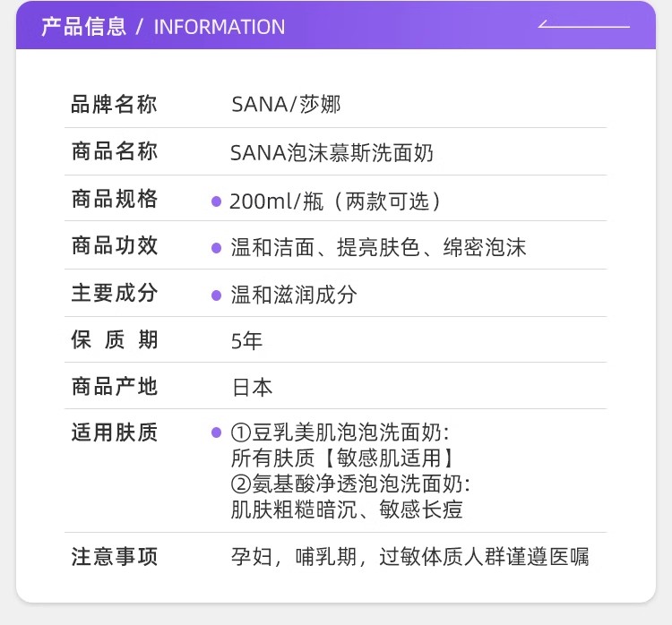Select the 产品信息 / INFORMATION header title

[x=163, y=27]
